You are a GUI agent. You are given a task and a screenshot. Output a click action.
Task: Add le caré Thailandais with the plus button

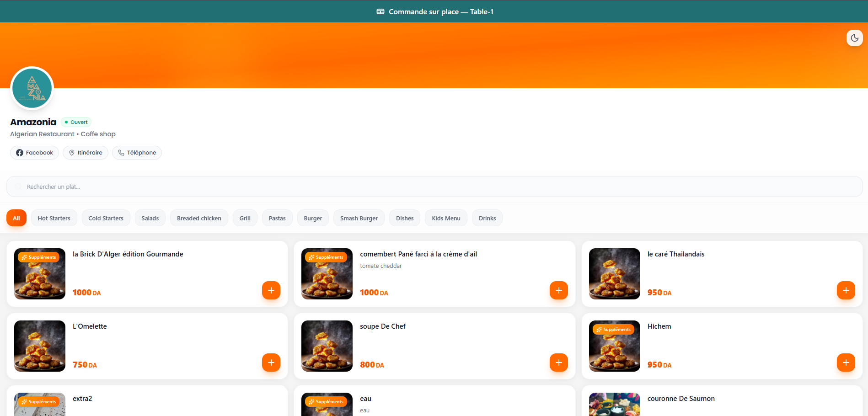point(846,290)
